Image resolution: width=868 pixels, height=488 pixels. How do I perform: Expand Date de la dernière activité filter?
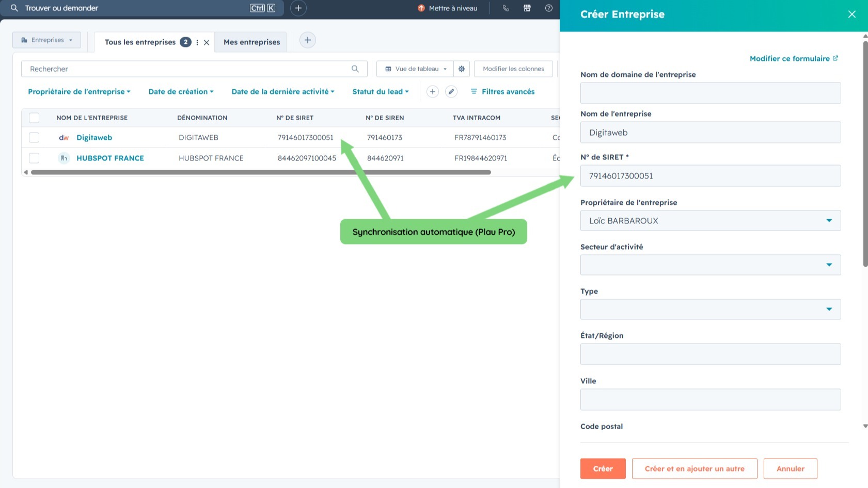[283, 92]
